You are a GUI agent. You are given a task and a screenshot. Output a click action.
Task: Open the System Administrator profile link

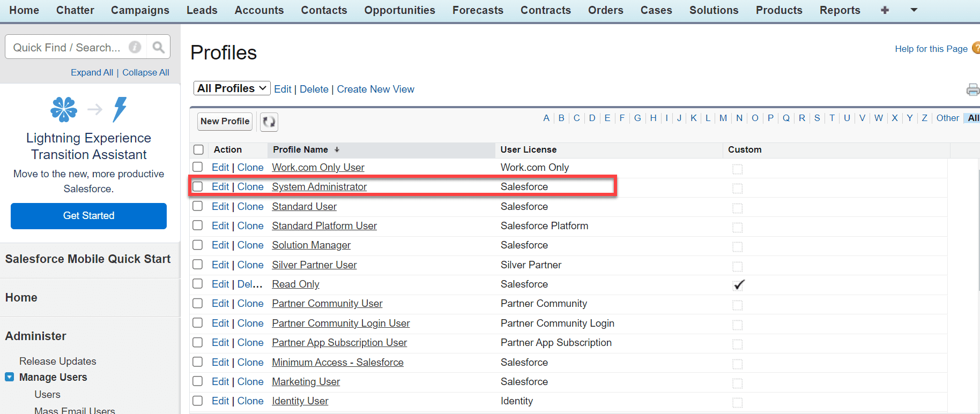click(x=319, y=186)
